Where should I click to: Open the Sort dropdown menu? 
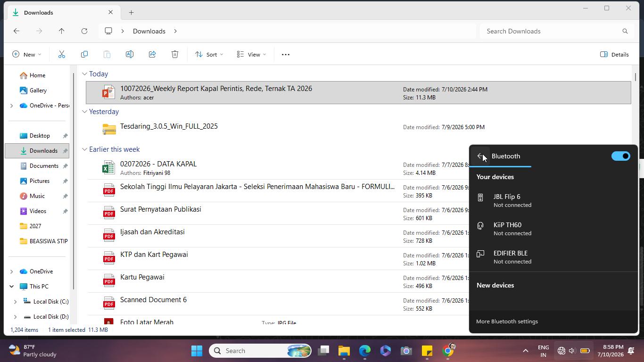209,54
